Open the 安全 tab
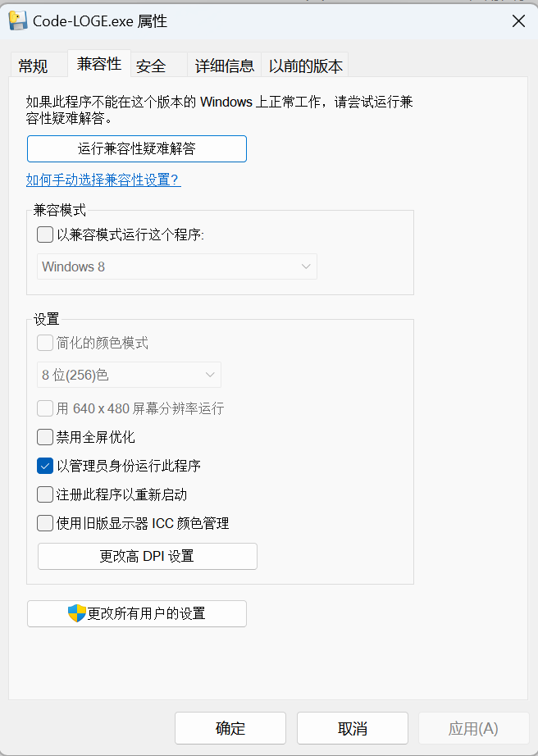538x756 pixels. tap(151, 66)
